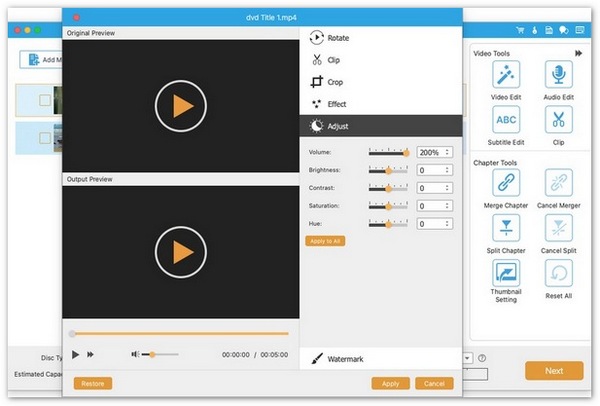Click the crop frame icon

pos(316,82)
